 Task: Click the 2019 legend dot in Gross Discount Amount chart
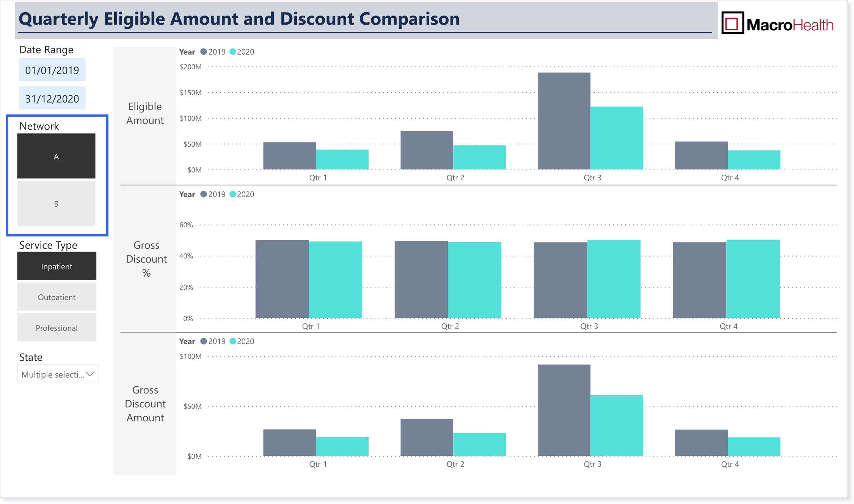point(204,341)
